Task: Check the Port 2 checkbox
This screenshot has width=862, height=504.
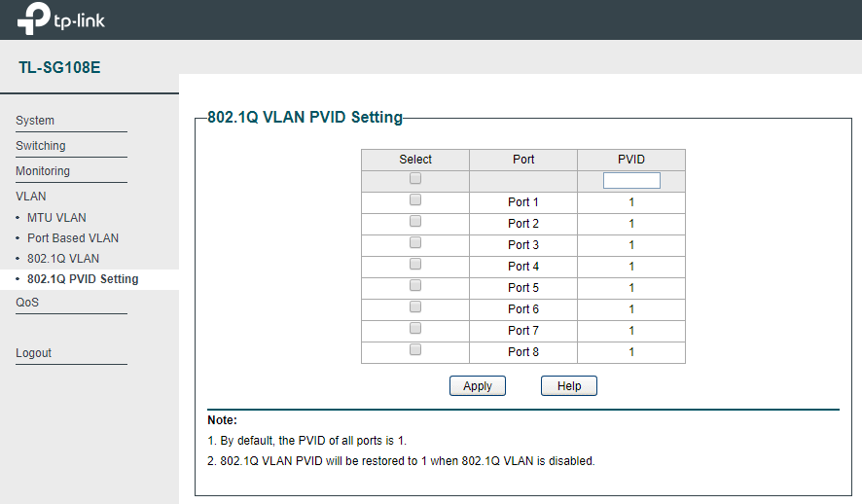Action: 415,221
